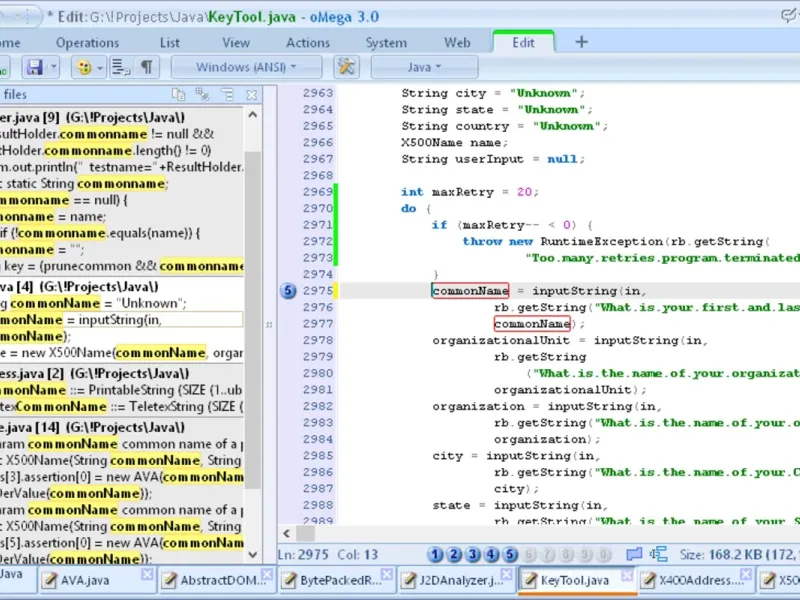Screen dimensions: 800x600
Task: Close the X400Address tab
Action: click(746, 574)
